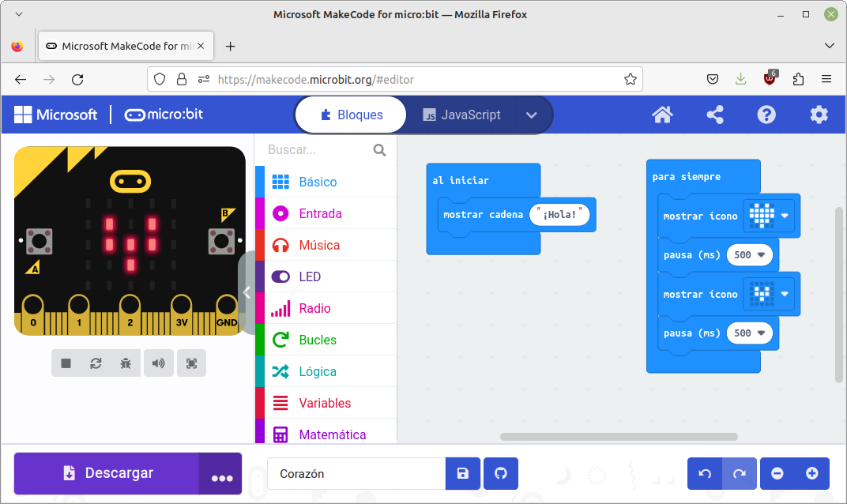Collapse the simulator panel
The image size is (847, 504).
coord(247,293)
